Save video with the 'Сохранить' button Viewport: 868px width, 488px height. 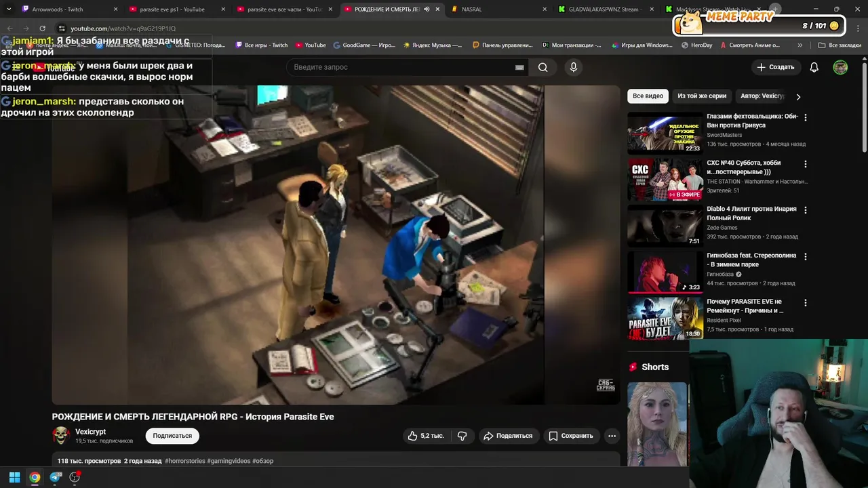[x=571, y=436]
